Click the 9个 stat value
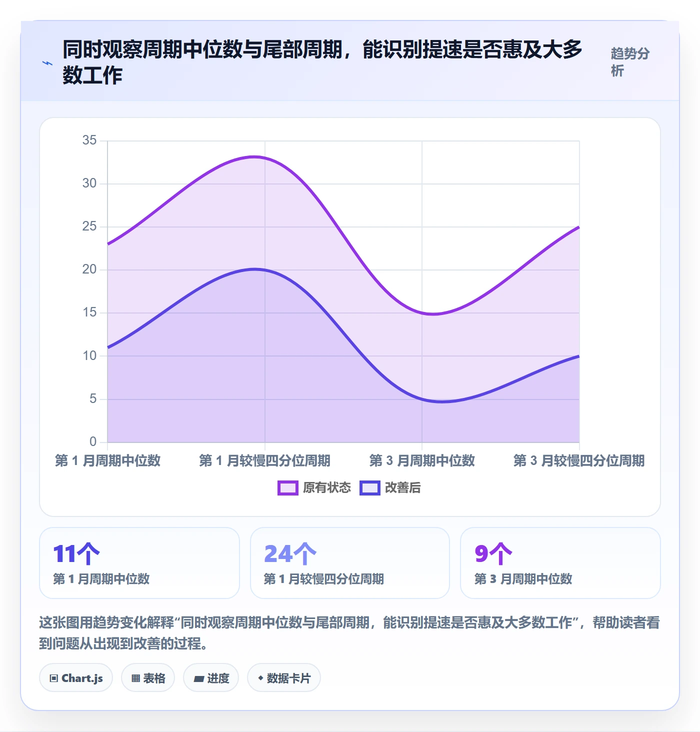 pos(493,553)
